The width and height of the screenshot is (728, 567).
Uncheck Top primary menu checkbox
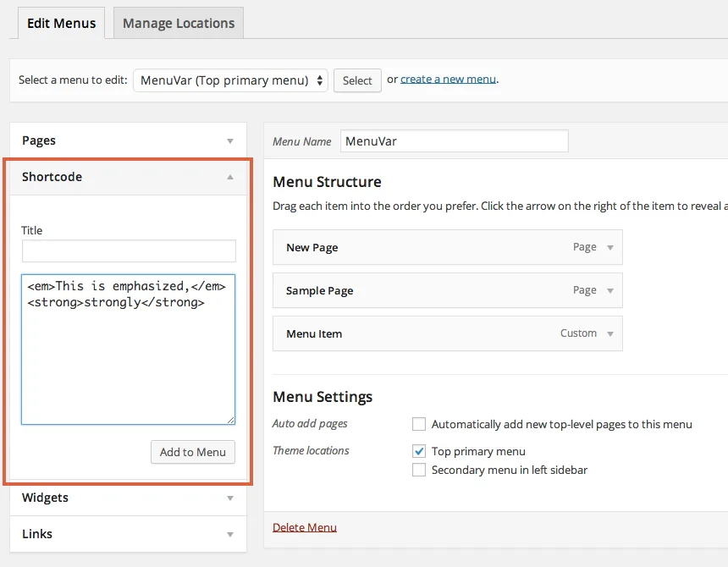point(419,451)
